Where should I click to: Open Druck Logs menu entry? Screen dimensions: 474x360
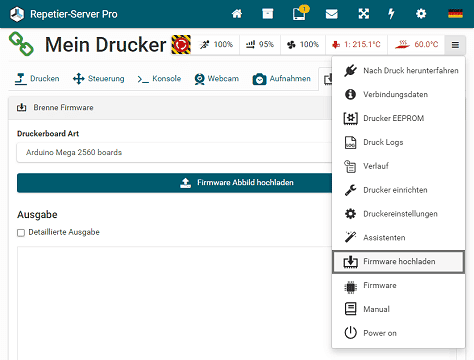point(398,142)
